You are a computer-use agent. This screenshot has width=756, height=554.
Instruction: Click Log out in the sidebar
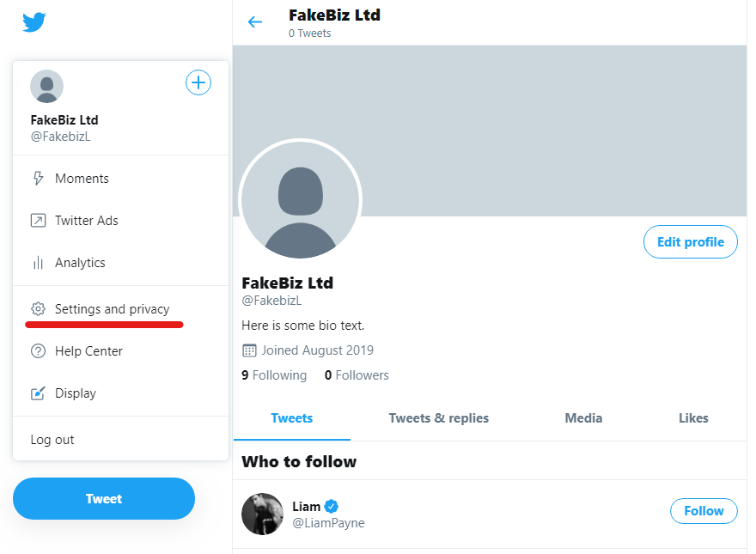[52, 439]
